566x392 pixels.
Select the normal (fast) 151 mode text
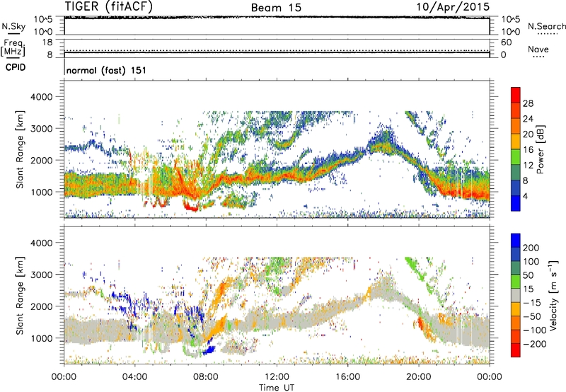click(x=107, y=70)
